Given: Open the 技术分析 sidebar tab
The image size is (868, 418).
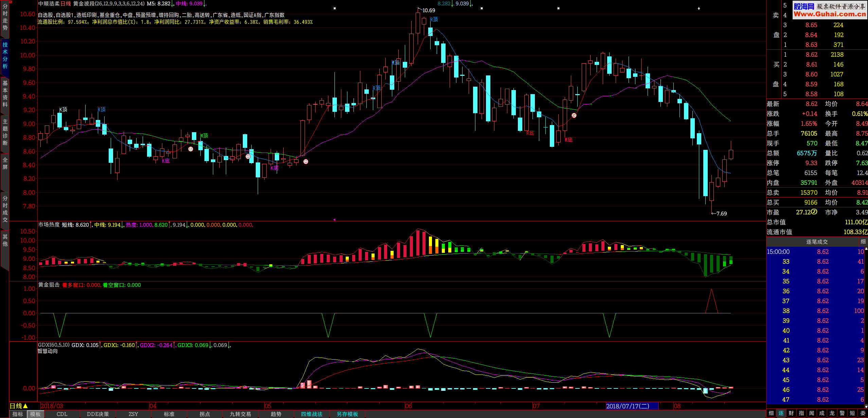Looking at the screenshot, I should point(5,55).
